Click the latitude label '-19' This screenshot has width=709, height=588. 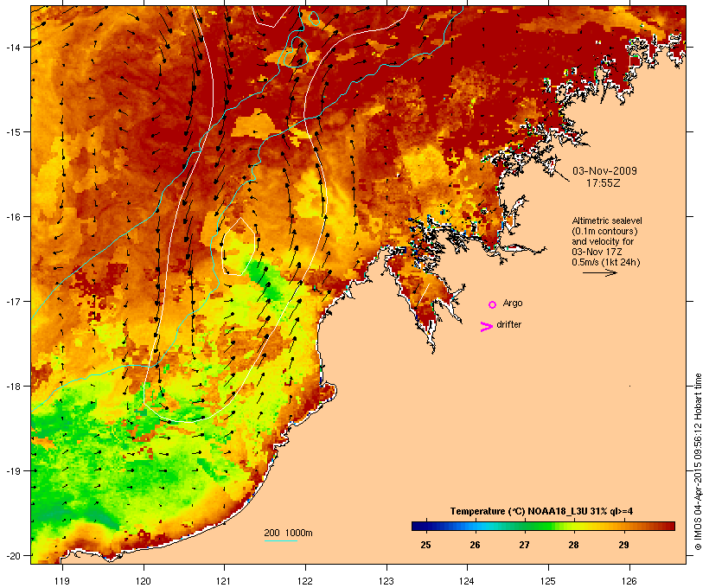tap(13, 471)
